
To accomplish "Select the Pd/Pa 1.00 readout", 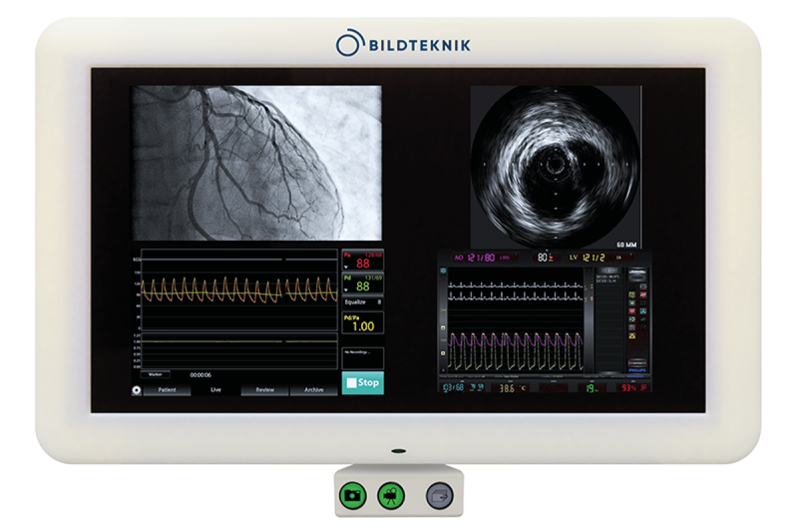I will point(363,323).
